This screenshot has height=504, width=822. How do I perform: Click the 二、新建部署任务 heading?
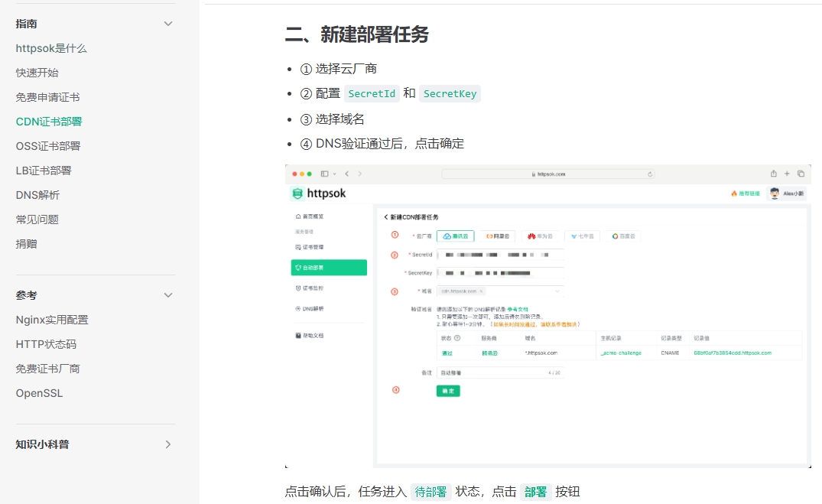click(x=357, y=34)
